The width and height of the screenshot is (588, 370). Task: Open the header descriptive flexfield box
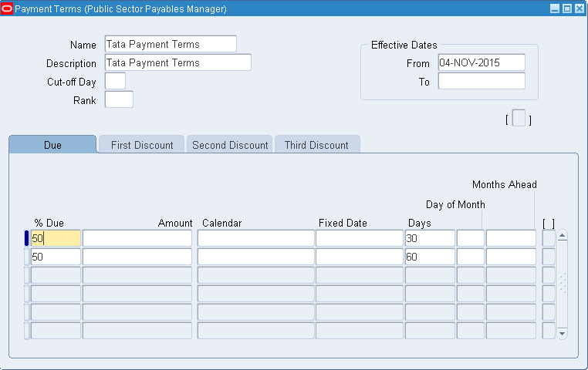tap(519, 119)
